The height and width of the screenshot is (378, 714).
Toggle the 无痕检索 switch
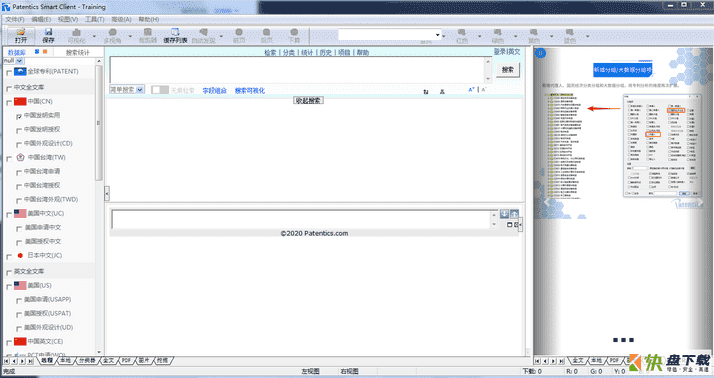click(x=160, y=90)
